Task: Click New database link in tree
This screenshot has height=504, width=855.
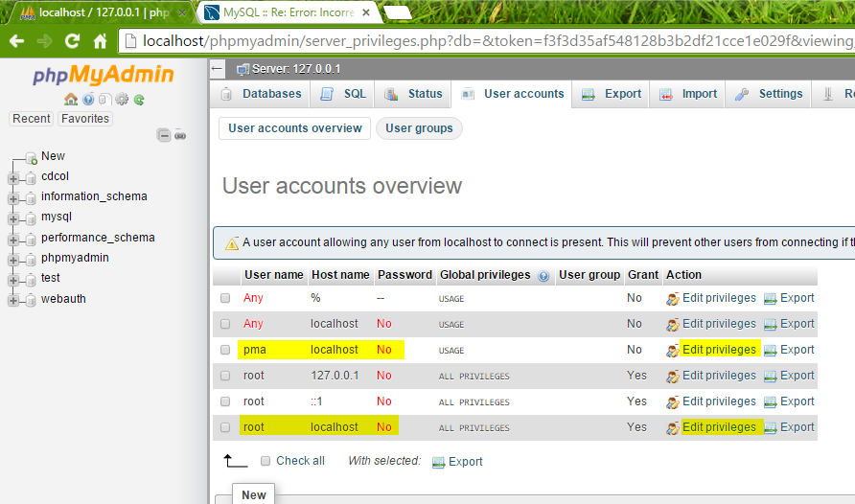Action: 53,156
